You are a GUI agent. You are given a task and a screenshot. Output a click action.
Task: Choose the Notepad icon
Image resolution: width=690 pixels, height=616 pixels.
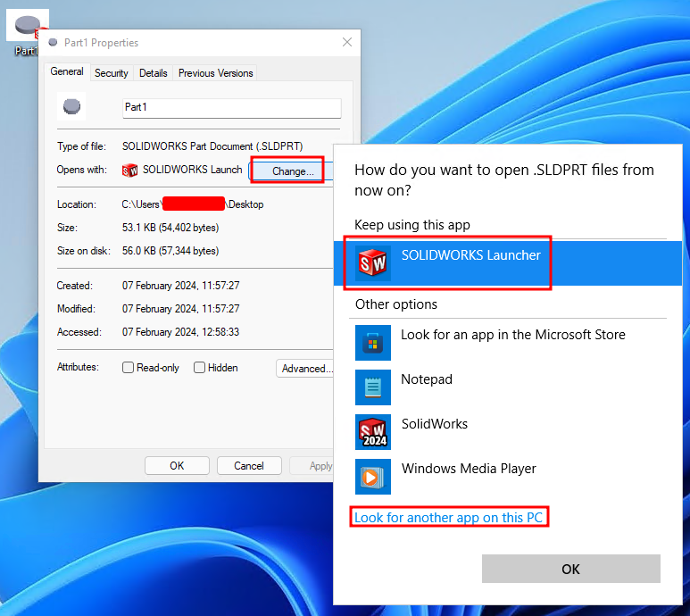pyautogui.click(x=372, y=387)
